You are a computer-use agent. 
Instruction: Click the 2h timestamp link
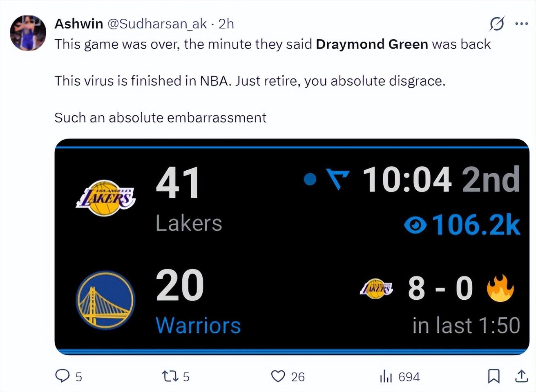click(x=226, y=24)
